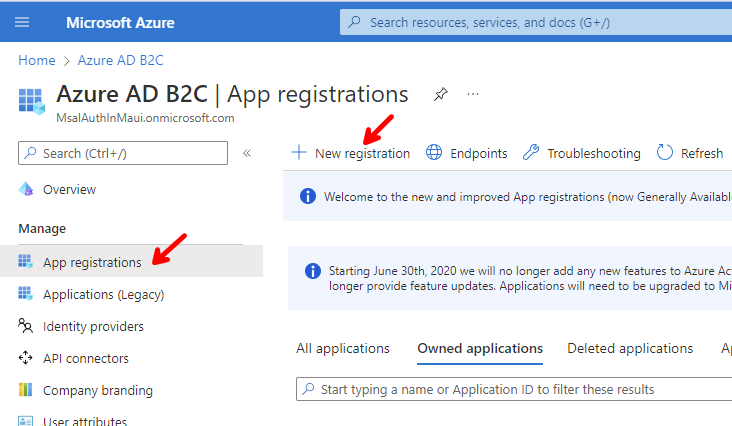Click info icon on June 30th notice
This screenshot has width=732, height=426.
pos(312,271)
